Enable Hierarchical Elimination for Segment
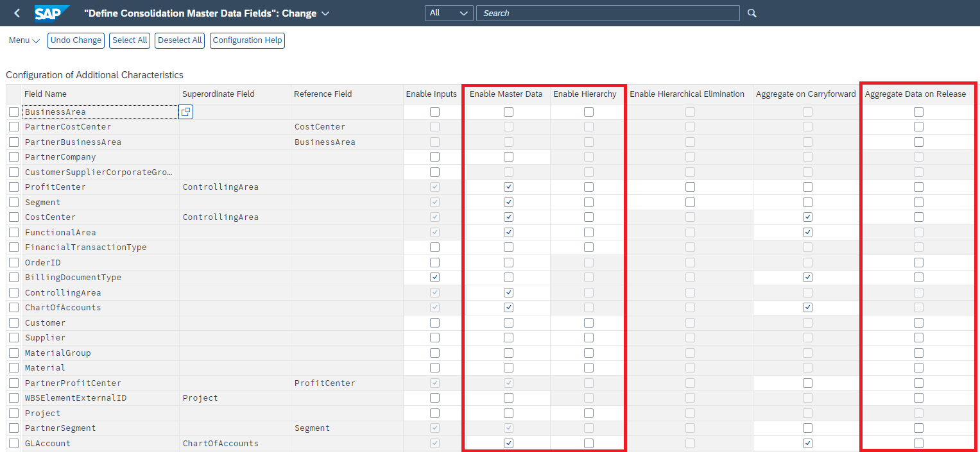 tap(690, 203)
